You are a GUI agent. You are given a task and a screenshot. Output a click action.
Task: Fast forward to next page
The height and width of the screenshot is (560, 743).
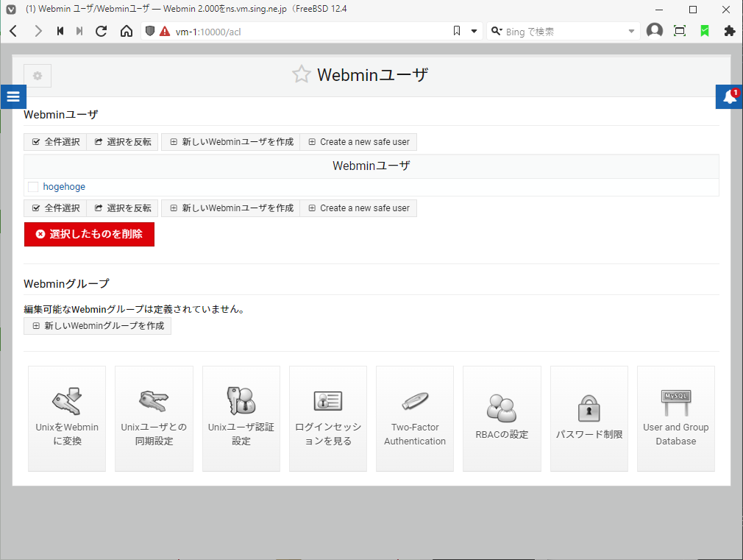pos(79,32)
